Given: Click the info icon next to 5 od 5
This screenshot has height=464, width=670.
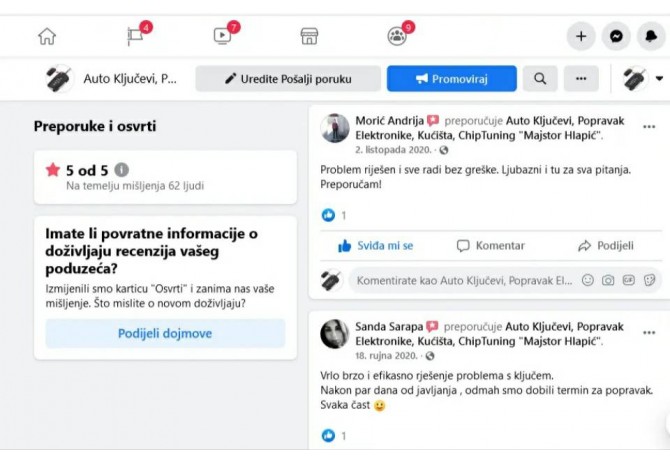Looking at the screenshot, I should pos(121,170).
